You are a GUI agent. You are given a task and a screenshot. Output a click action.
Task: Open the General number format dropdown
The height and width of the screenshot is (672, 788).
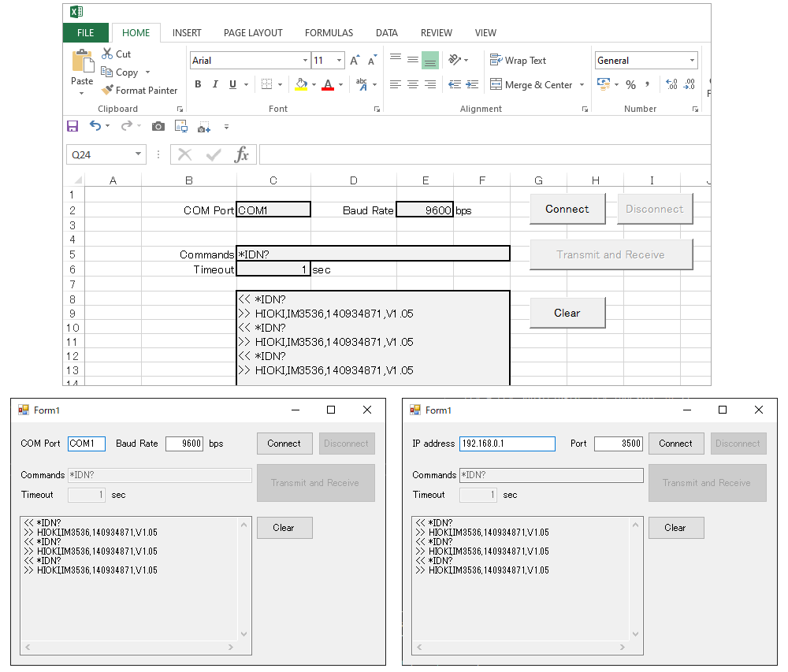pyautogui.click(x=692, y=61)
